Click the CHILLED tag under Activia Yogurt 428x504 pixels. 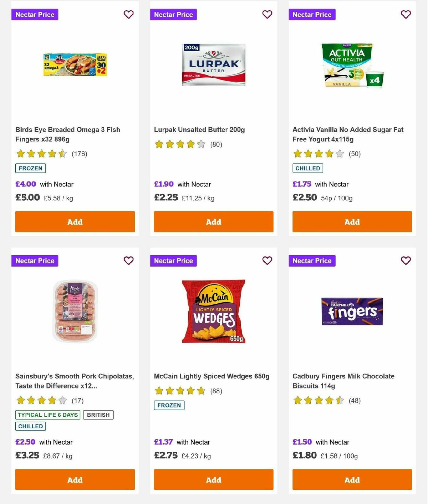point(308,168)
